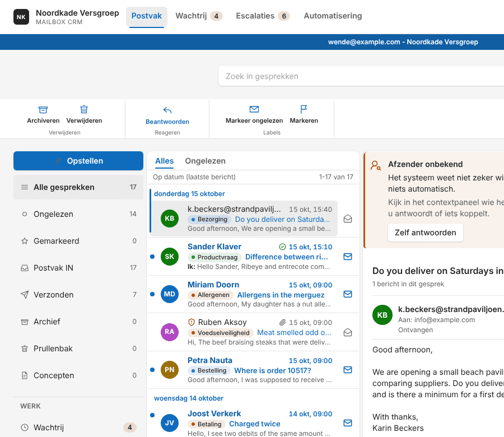
Task: Click the Voedselveiligheid label tag
Action: (x=220, y=333)
